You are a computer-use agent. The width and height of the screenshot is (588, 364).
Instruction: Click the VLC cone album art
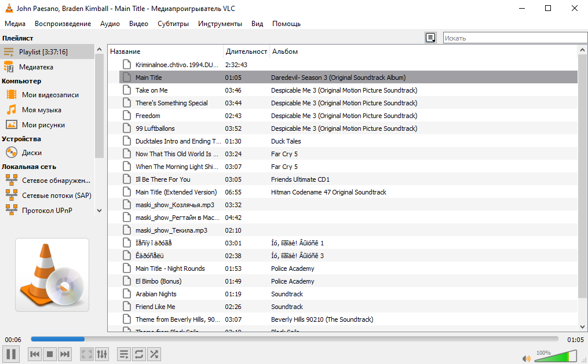pos(52,275)
